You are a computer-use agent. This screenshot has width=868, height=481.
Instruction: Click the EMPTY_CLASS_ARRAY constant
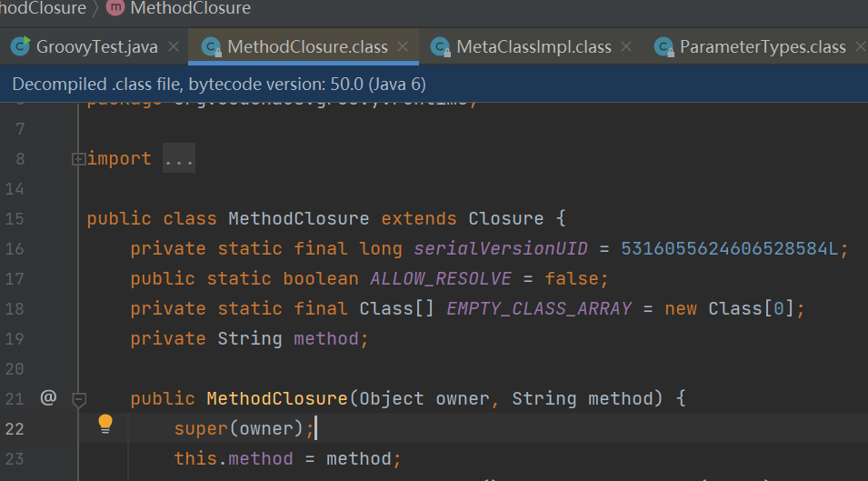pyautogui.click(x=539, y=308)
